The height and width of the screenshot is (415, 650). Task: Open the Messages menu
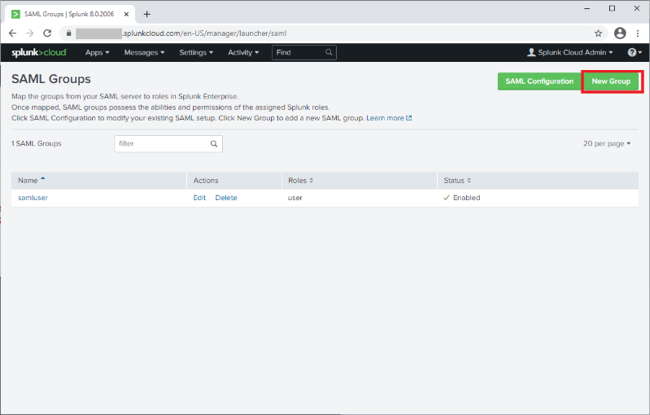click(x=144, y=52)
